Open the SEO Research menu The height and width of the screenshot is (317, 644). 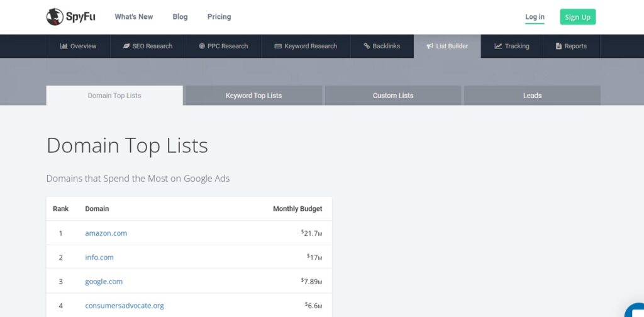148,46
